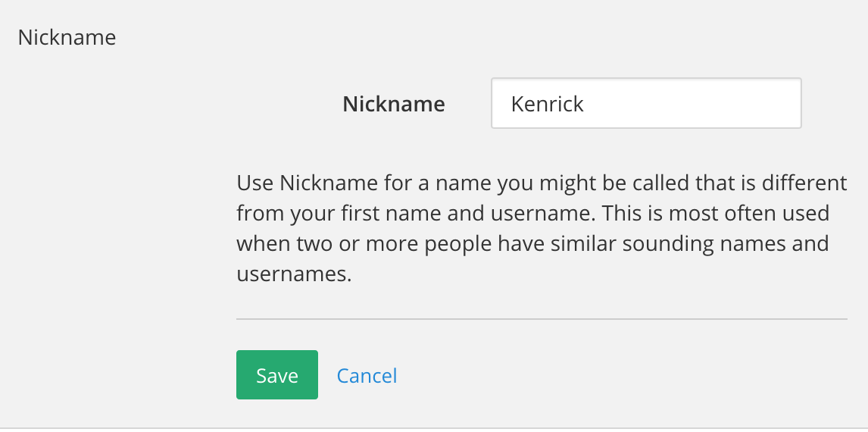Select the Nickname section heading at top left
Screen dimensions: 868x432
click(x=67, y=37)
